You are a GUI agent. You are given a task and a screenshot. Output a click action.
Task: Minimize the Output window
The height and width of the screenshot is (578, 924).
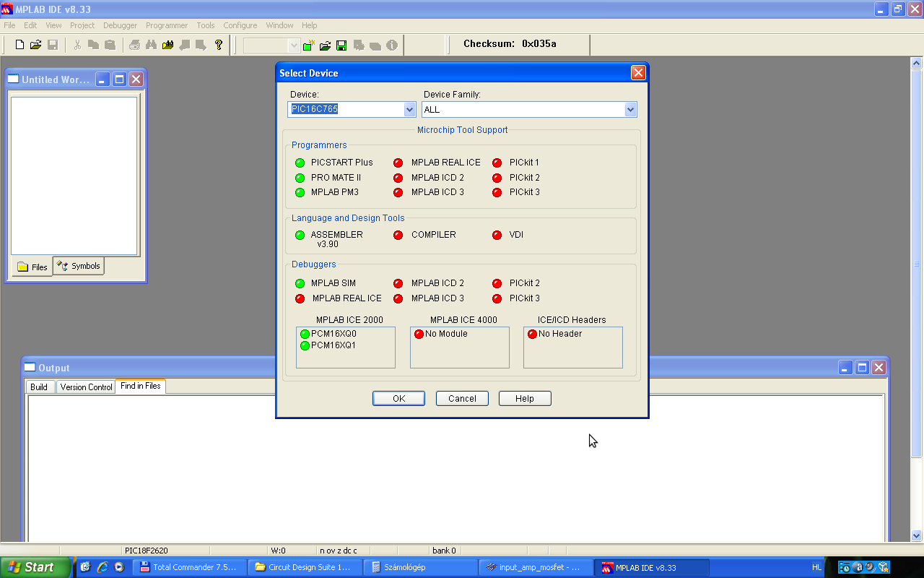846,368
